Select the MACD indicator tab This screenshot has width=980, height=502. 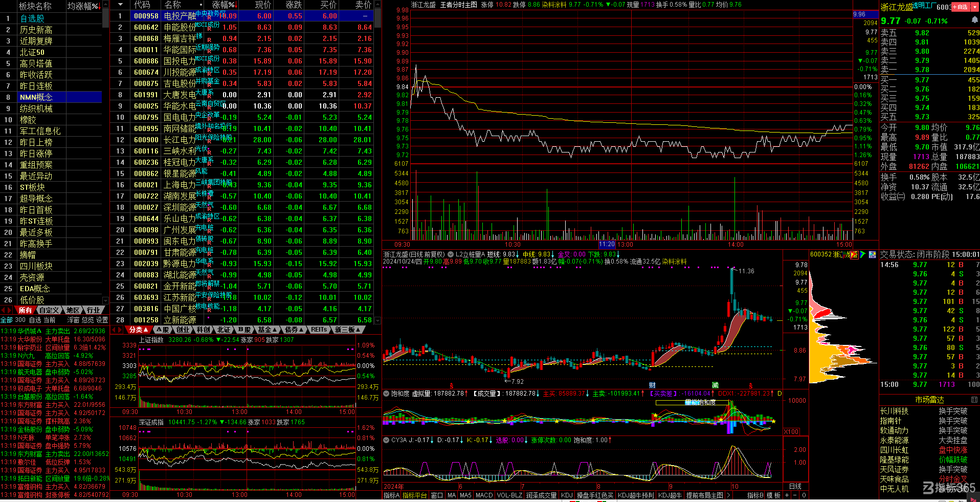pos(484,495)
